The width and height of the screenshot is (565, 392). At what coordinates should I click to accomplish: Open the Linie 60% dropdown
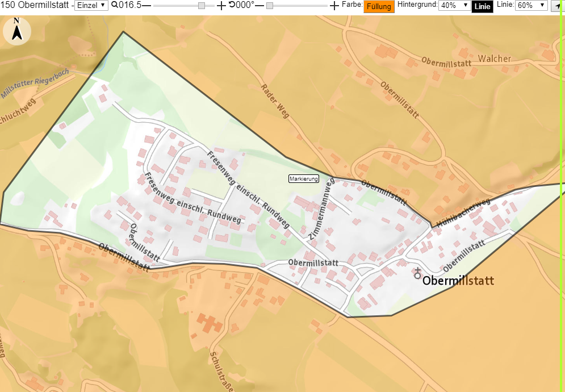(x=531, y=6)
